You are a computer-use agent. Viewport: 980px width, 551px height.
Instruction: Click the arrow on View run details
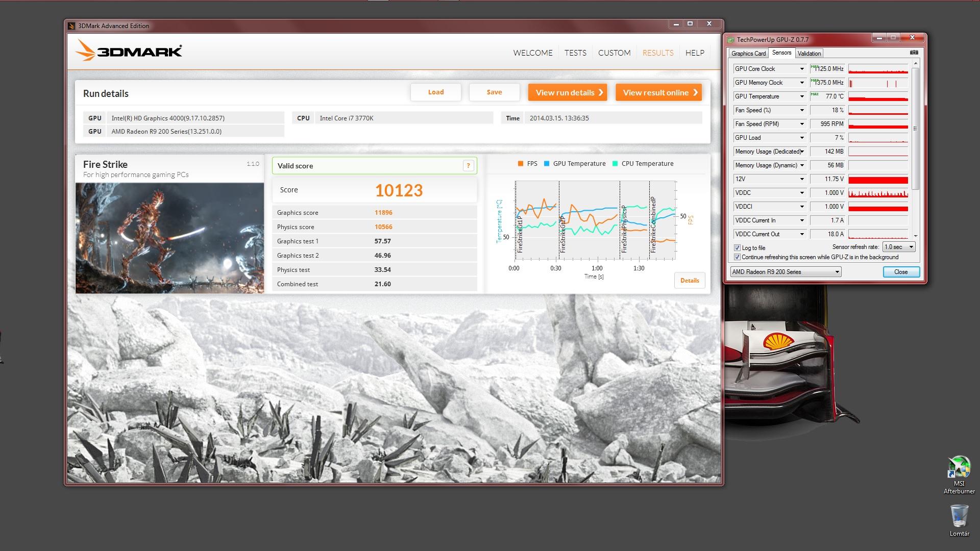(601, 92)
